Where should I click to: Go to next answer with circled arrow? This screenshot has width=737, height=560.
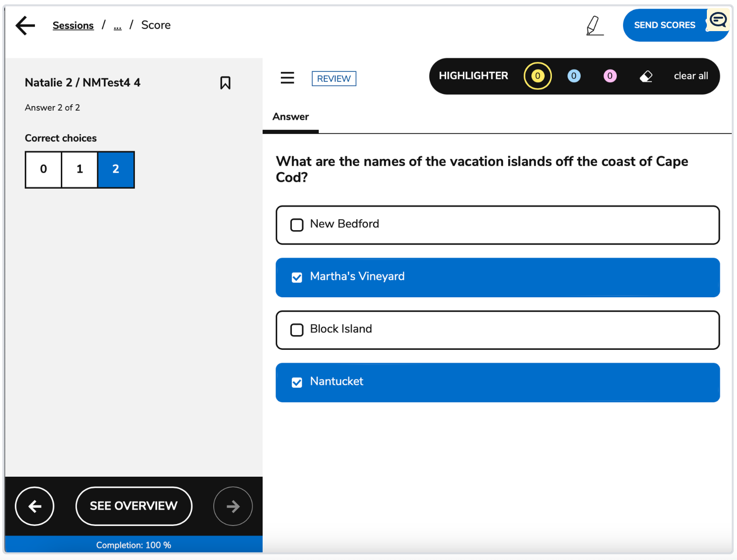[233, 506]
